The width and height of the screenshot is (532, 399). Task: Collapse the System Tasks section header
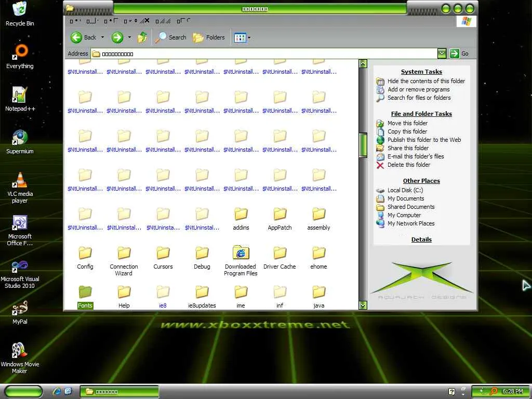tap(421, 72)
